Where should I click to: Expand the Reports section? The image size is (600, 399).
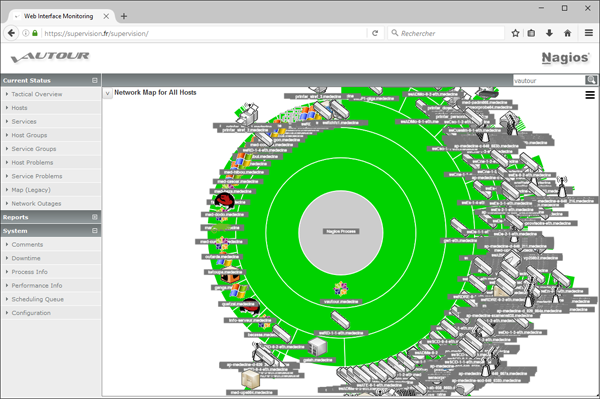tap(95, 217)
